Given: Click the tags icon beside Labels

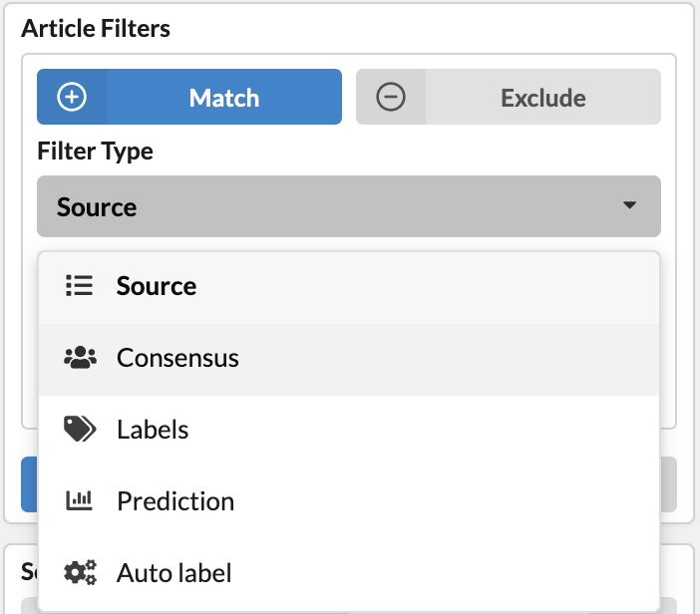Looking at the screenshot, I should click(x=80, y=429).
